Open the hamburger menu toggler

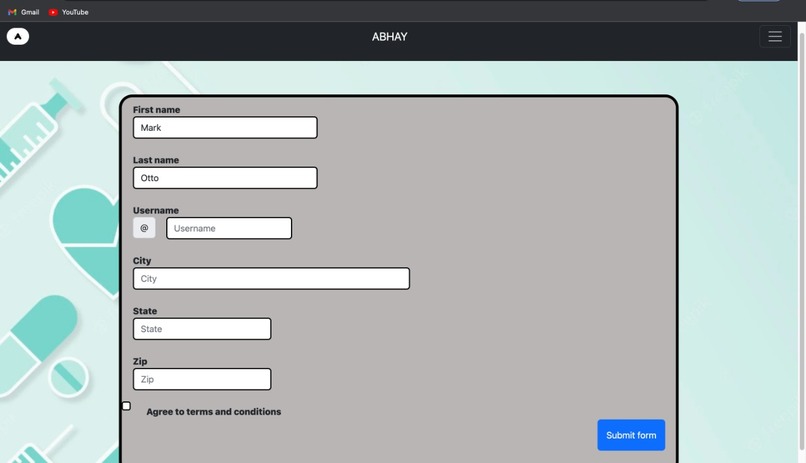[x=775, y=36]
